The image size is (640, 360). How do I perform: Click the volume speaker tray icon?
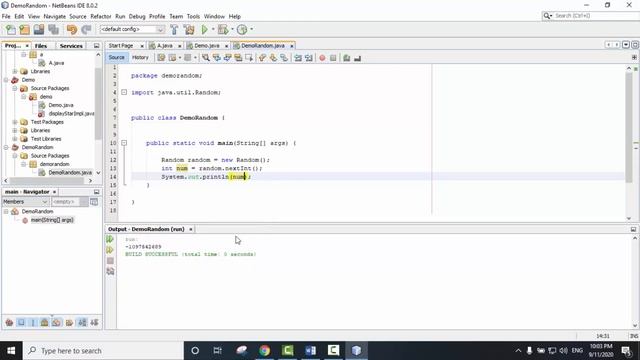click(x=564, y=351)
